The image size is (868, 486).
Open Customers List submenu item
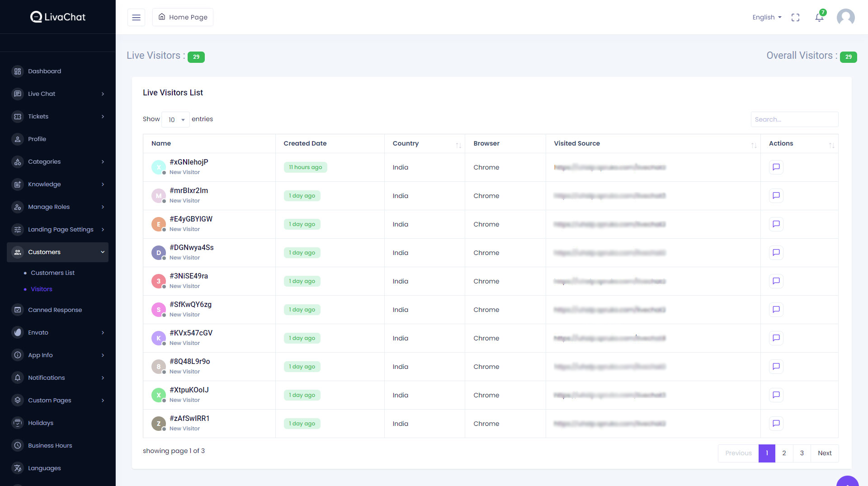tap(52, 273)
